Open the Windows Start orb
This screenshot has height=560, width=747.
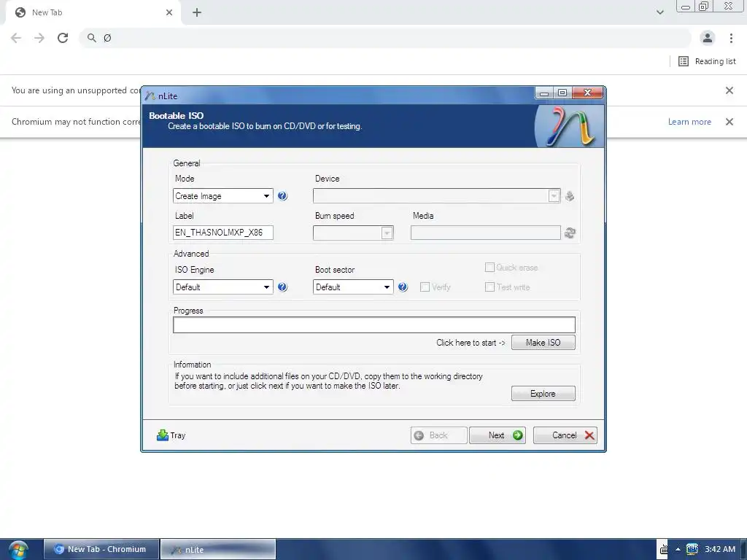pyautogui.click(x=18, y=550)
